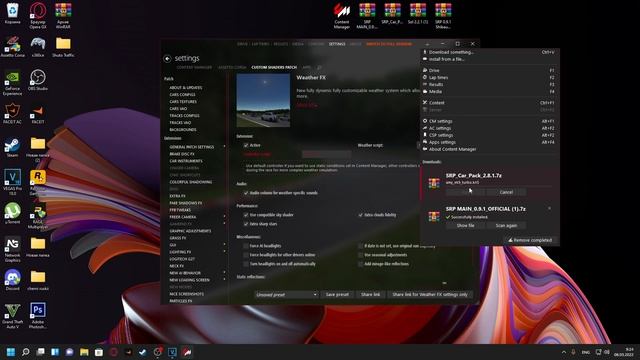Expand Lighting FX submenu arrow
Image resolution: width=640 pixels, height=360 pixels.
(224, 252)
